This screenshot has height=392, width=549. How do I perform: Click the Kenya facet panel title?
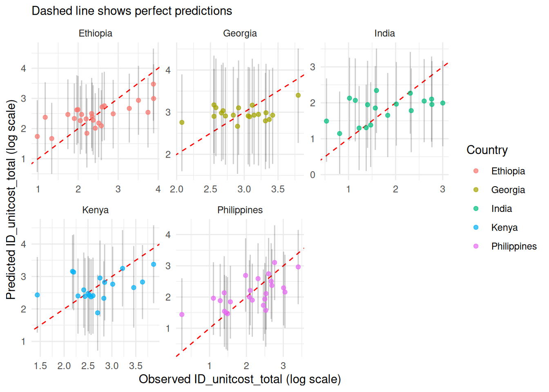click(x=96, y=210)
